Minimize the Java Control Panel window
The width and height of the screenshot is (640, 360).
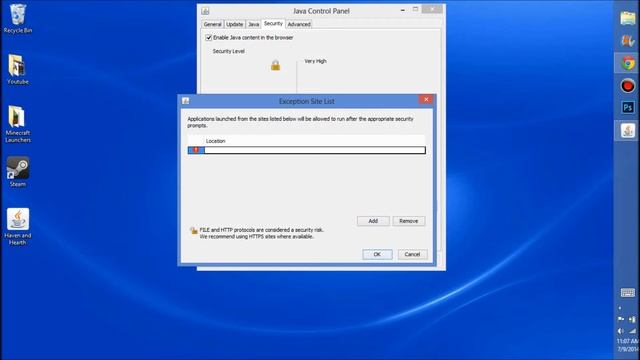pyautogui.click(x=402, y=10)
